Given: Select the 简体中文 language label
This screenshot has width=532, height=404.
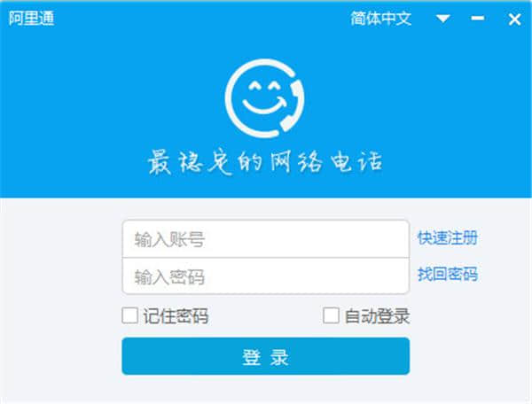Looking at the screenshot, I should pyautogui.click(x=381, y=19).
